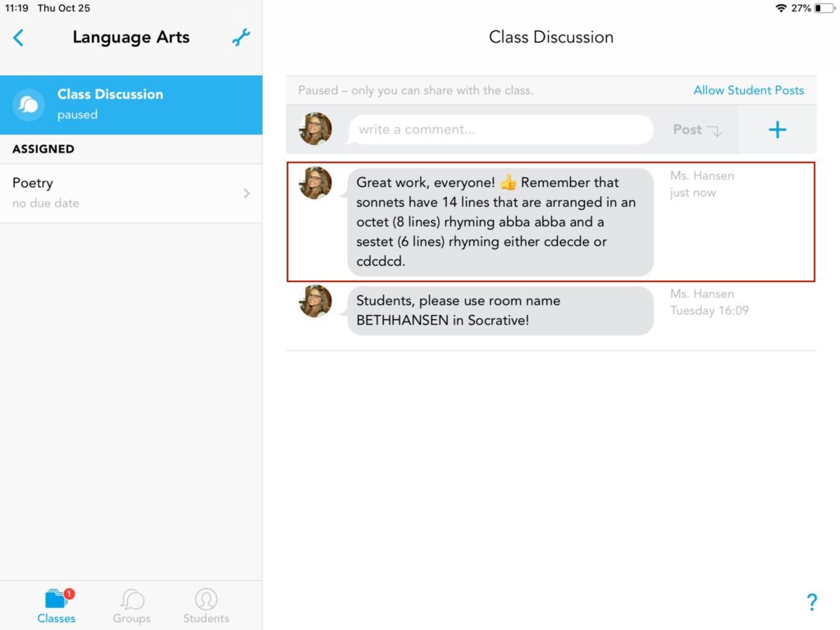Enable posting via Allow Student Posts
The image size is (840, 630).
coord(748,90)
